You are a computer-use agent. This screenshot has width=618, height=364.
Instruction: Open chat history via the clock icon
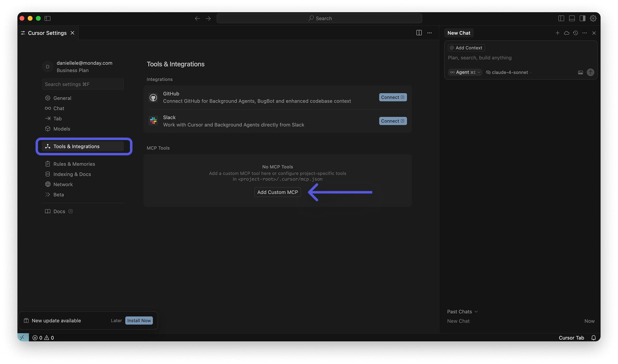point(575,33)
